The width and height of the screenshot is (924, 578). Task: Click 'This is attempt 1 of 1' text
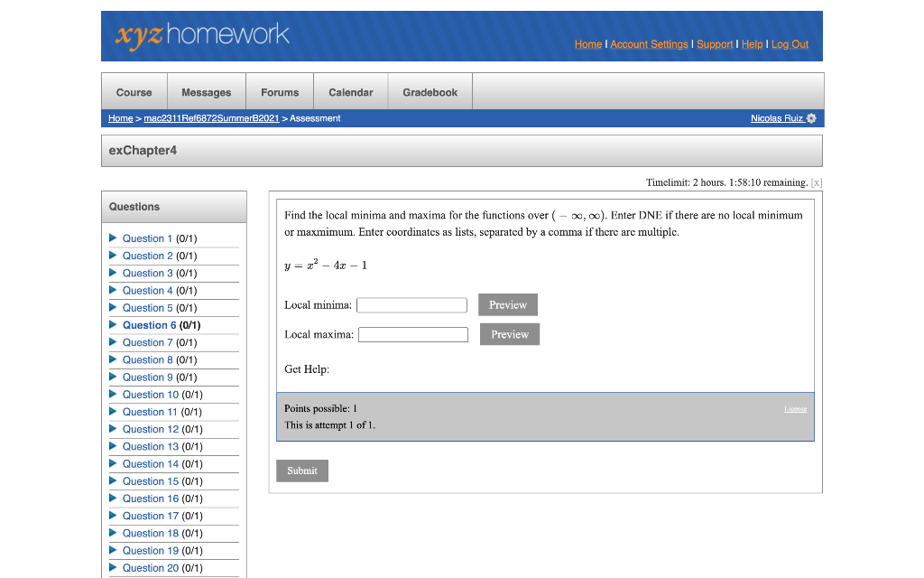click(329, 425)
